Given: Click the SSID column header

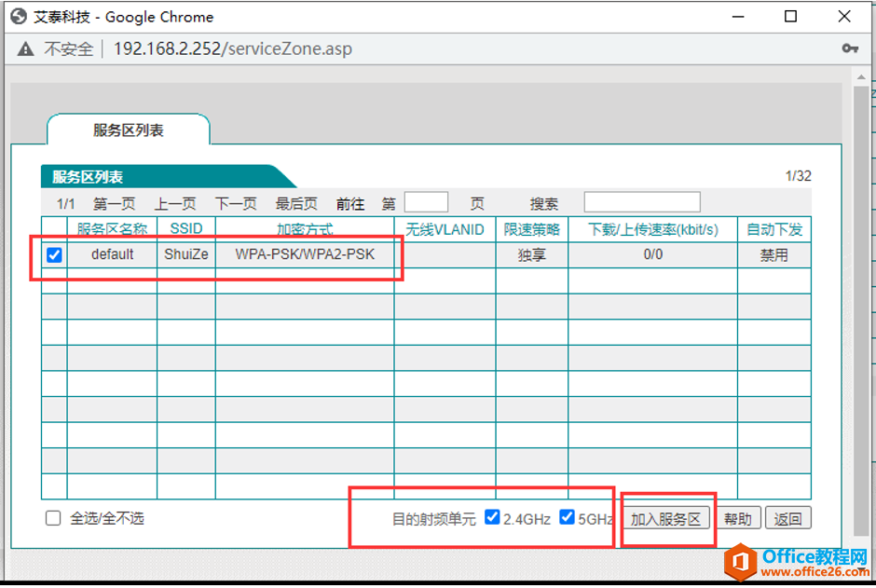Looking at the screenshot, I should tap(186, 229).
